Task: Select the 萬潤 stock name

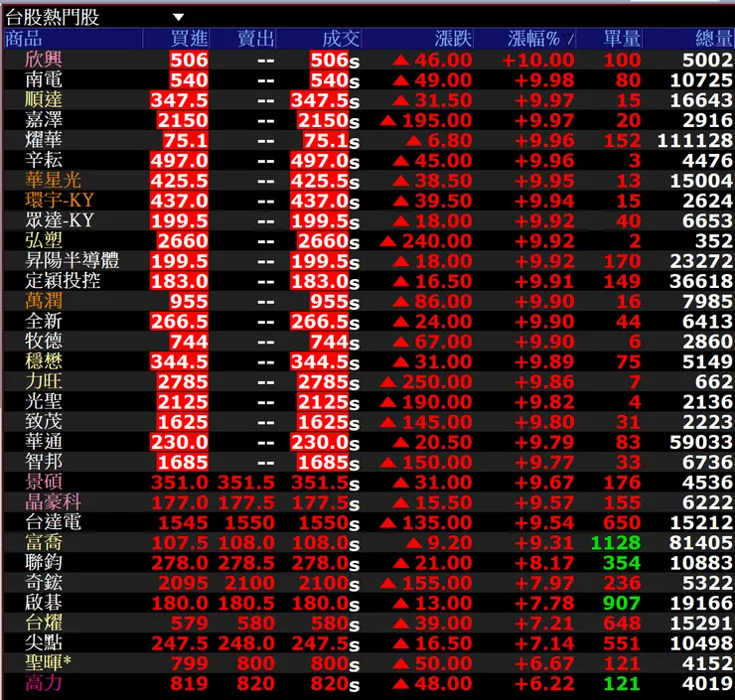Action: click(x=44, y=301)
